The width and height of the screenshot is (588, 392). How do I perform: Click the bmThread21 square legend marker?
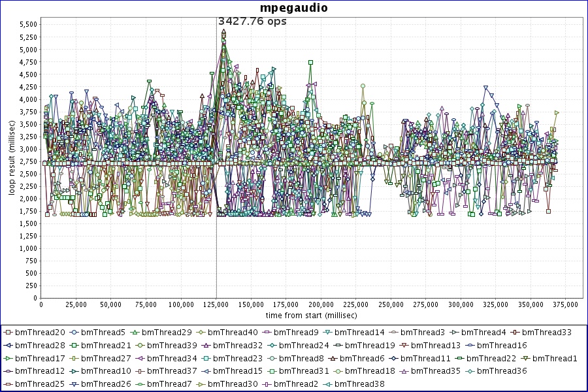(76, 346)
